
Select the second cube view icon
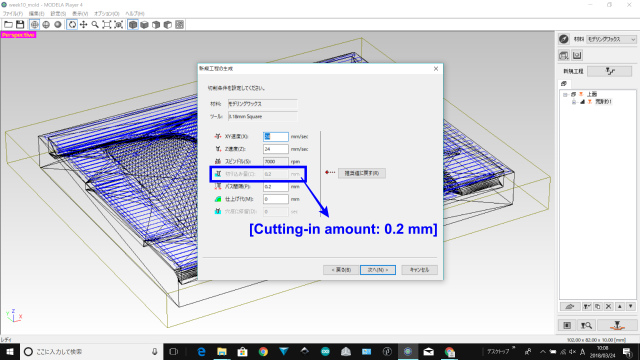pyautogui.click(x=144, y=25)
